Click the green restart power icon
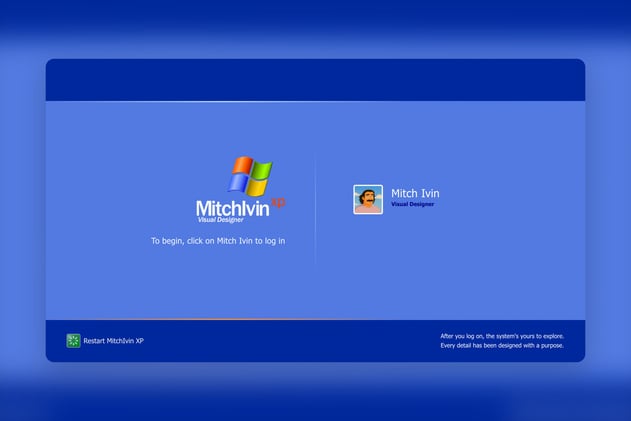The width and height of the screenshot is (631, 421). 73,341
